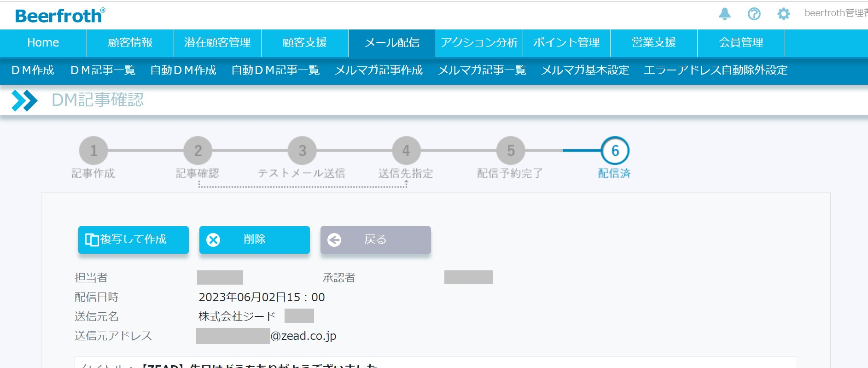
Task: Click step 6 配信済 circle
Action: click(615, 151)
